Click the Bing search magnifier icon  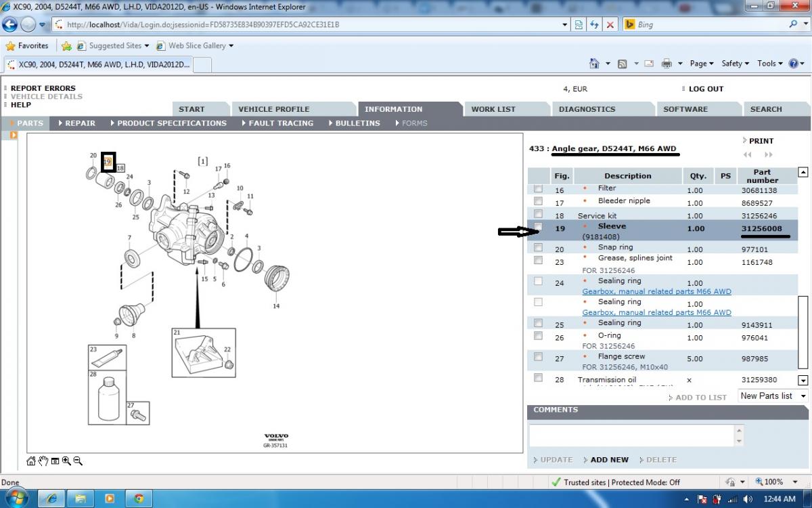tap(793, 24)
